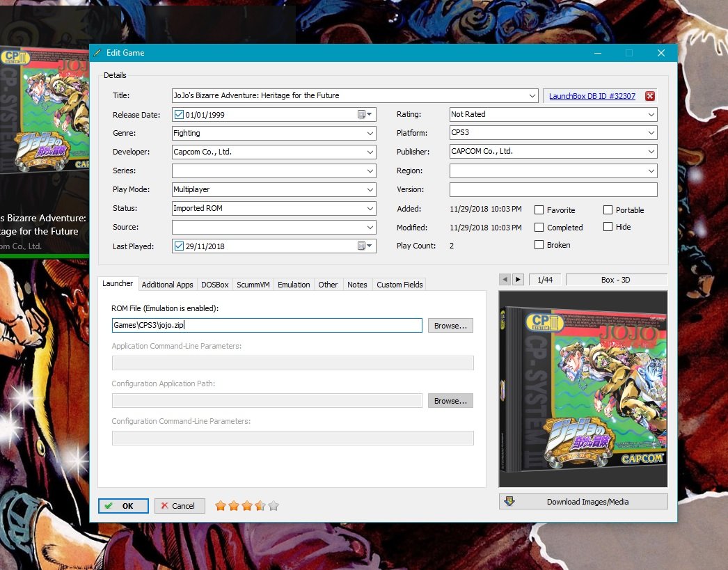Click Browse next to ROM File field

(x=450, y=326)
